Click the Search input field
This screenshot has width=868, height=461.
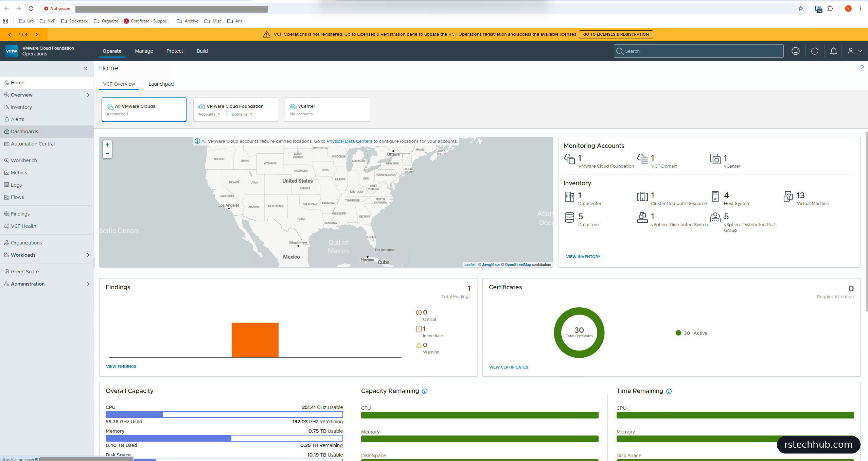click(x=698, y=51)
